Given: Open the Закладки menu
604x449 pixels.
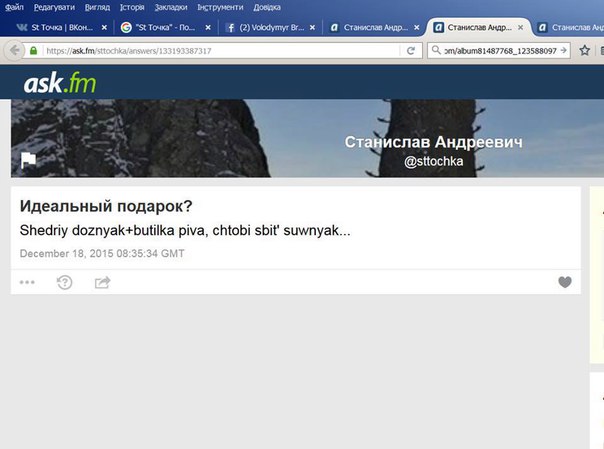Looking at the screenshot, I should (171, 7).
